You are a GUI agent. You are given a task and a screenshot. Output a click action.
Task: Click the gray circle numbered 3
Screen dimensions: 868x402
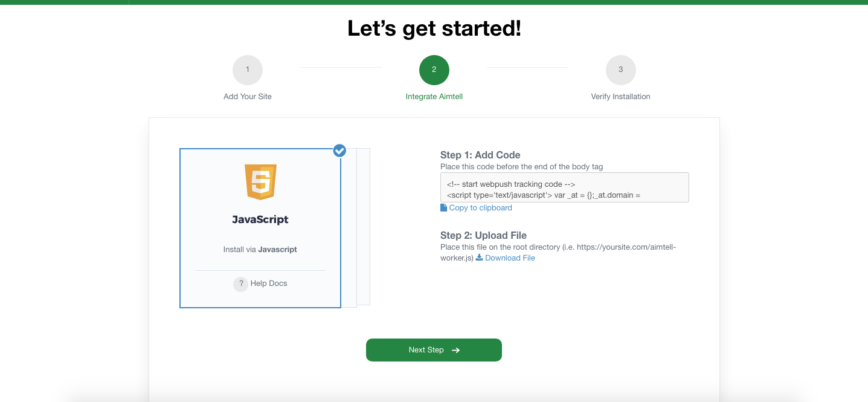point(620,69)
